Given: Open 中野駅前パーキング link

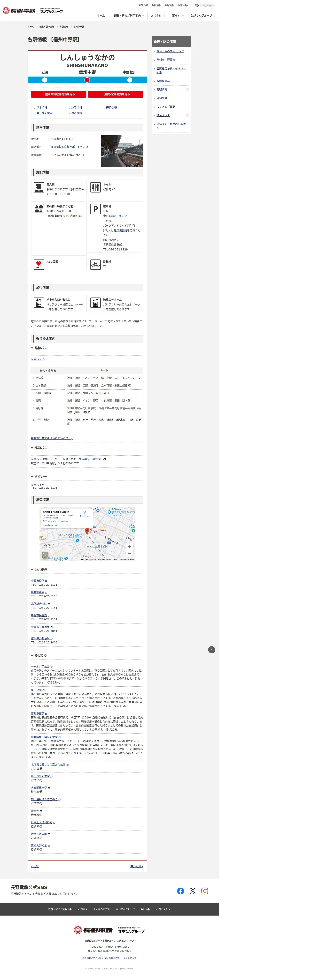Looking at the screenshot, I should 115,216.
